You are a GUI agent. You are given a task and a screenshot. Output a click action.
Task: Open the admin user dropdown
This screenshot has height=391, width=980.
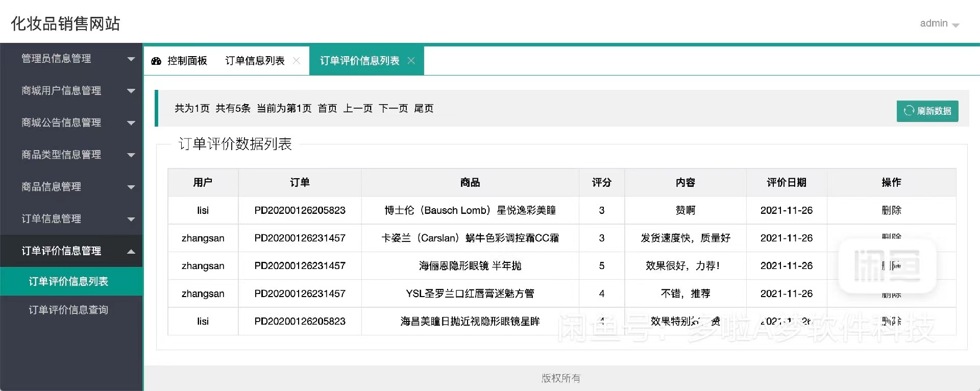[939, 23]
